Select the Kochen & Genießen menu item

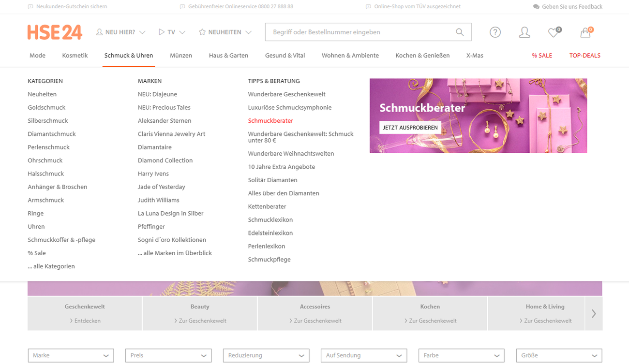click(422, 56)
